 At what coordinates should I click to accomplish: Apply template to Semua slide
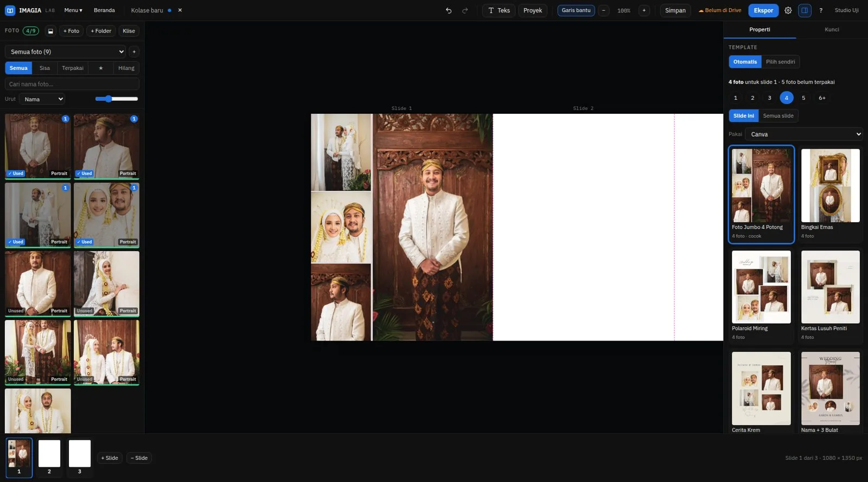click(x=778, y=116)
